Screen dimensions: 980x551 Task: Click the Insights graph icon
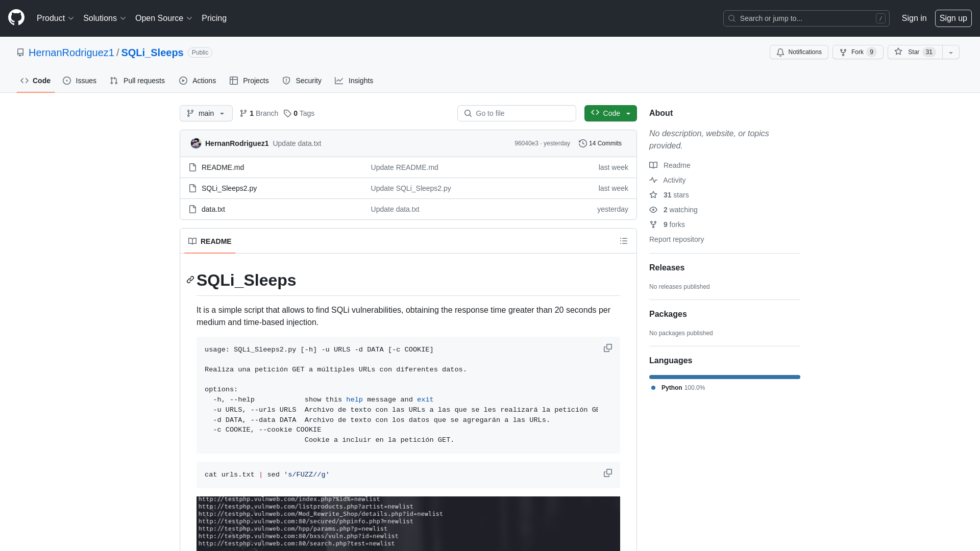point(338,81)
